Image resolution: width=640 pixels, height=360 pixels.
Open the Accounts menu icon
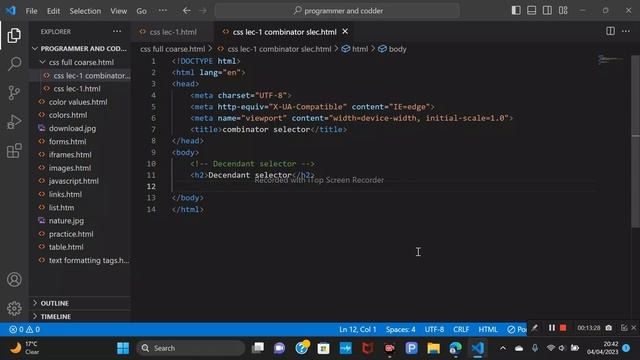click(x=14, y=280)
